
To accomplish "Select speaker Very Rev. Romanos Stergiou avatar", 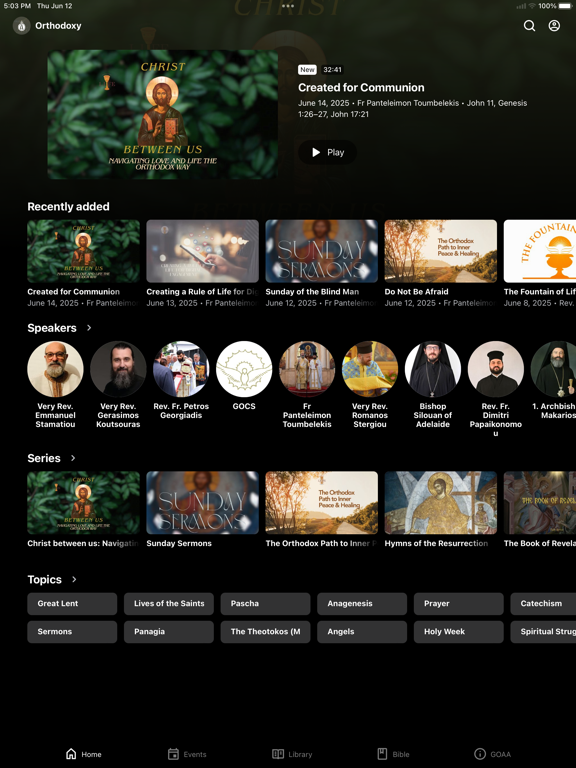I will [x=370, y=369].
